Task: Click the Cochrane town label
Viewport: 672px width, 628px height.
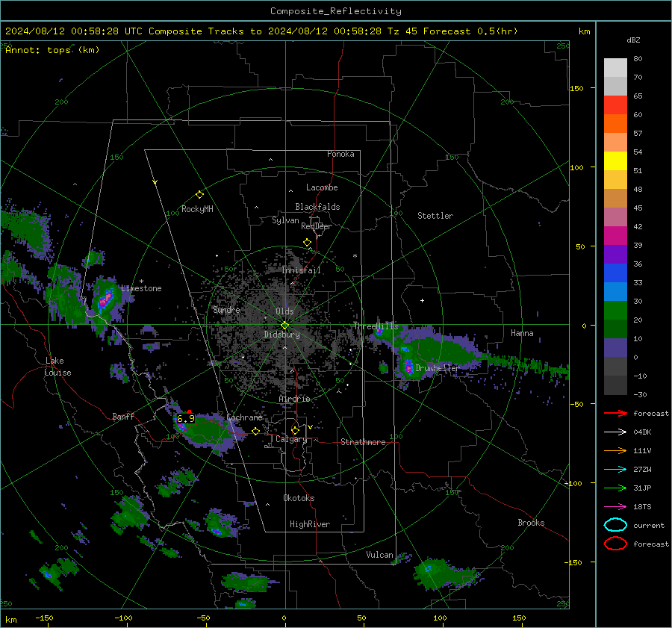Action: [x=244, y=417]
